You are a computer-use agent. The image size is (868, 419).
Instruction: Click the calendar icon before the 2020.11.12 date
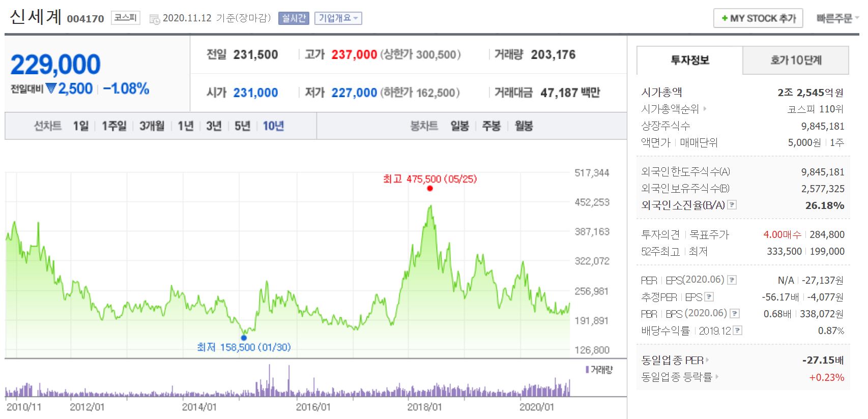pos(154,19)
